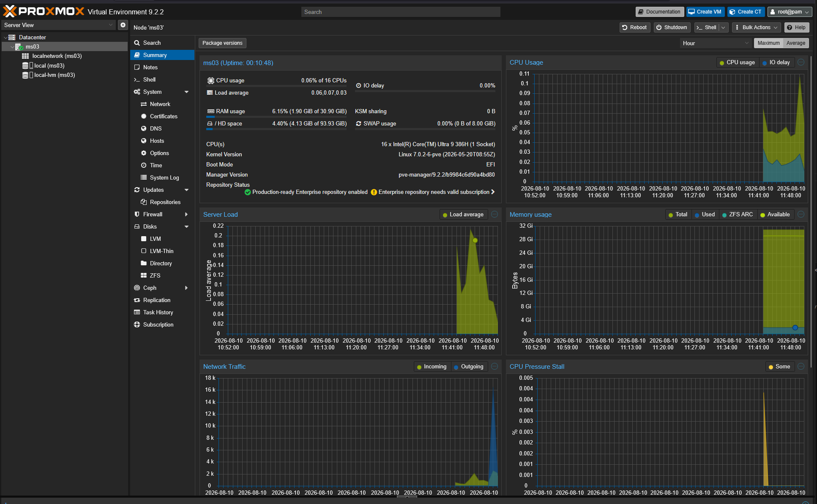Toggle the Available memory legend series

pyautogui.click(x=775, y=215)
